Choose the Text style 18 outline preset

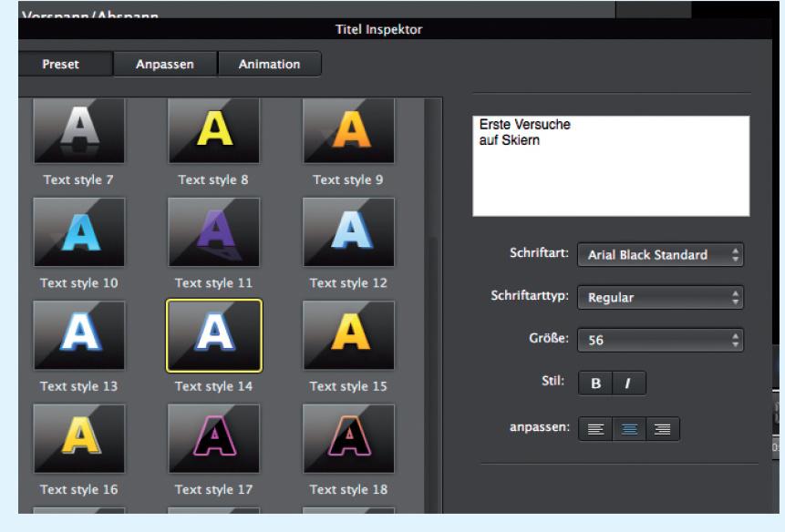348,438
